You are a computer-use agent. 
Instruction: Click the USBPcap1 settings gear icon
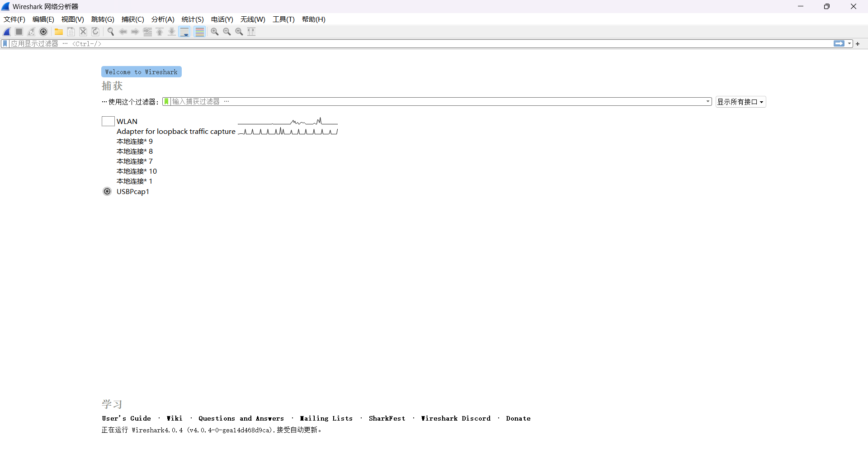[x=107, y=191]
